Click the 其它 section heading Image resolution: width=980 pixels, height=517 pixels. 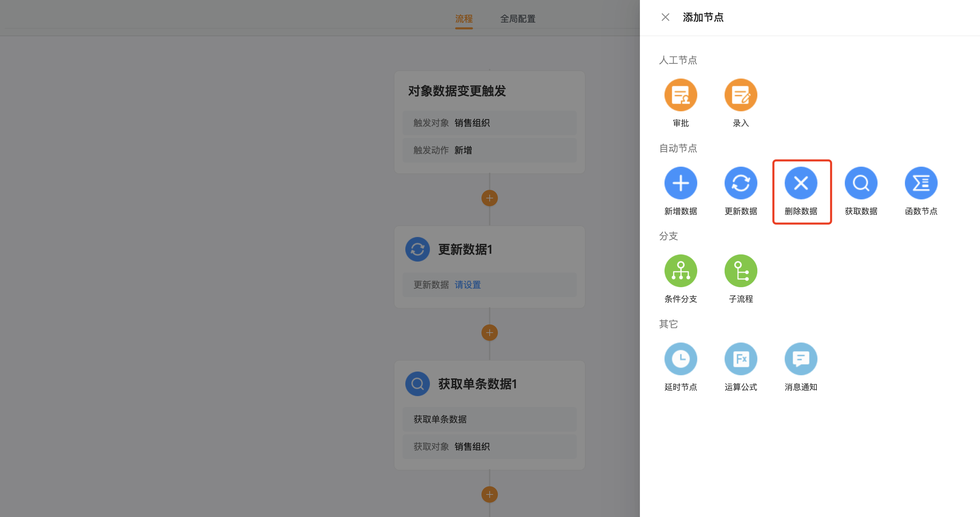pyautogui.click(x=669, y=324)
